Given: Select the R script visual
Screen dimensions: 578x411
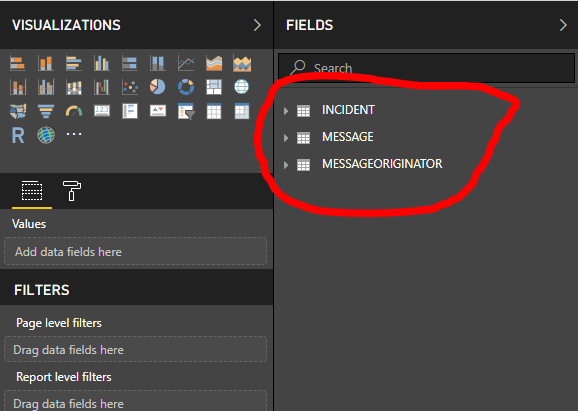Looking at the screenshot, I should pos(18,135).
